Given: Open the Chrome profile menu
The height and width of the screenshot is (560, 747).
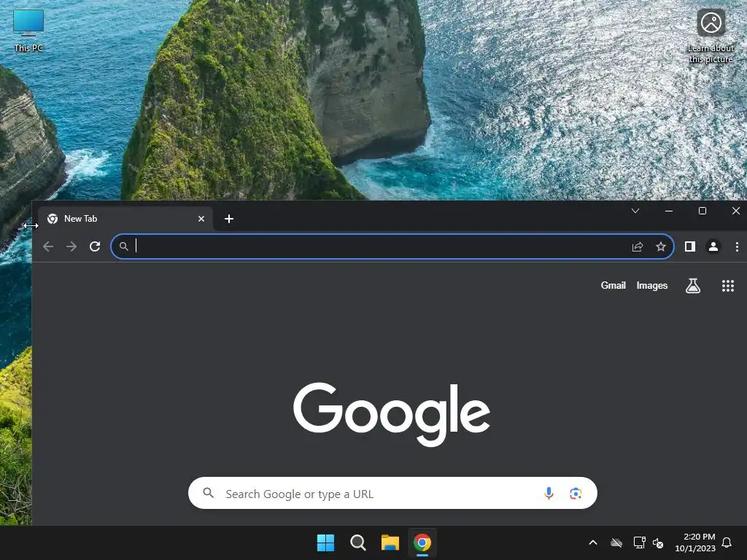Looking at the screenshot, I should tap(713, 246).
